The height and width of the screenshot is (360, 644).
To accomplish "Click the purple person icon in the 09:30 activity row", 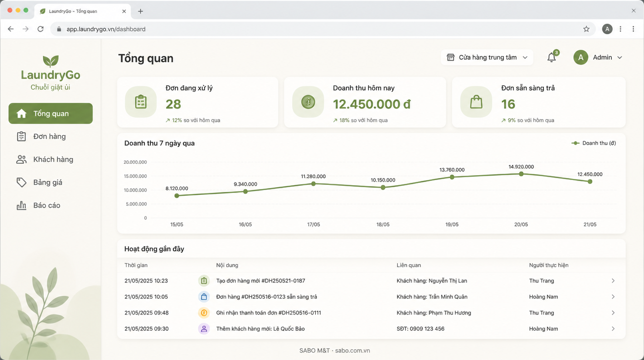I will point(204,329).
